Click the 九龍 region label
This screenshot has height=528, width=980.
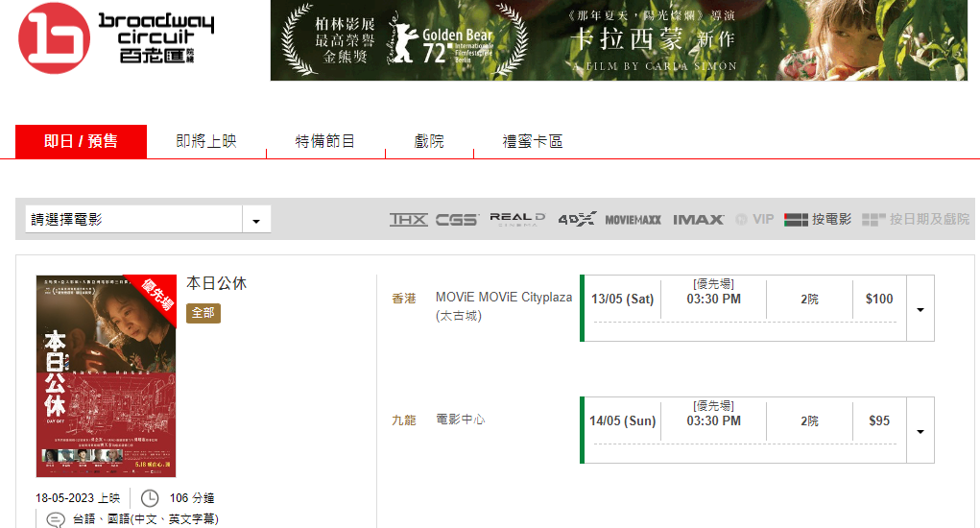[404, 420]
